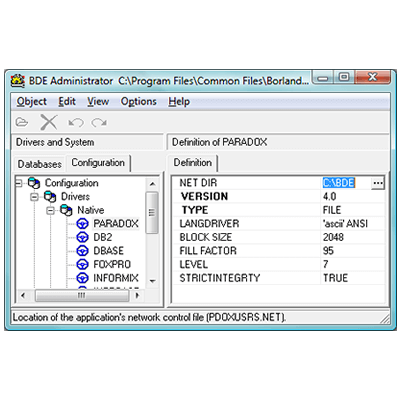Image resolution: width=400 pixels, height=400 pixels.
Task: Click the LEVEL value 7
Action: point(326,264)
